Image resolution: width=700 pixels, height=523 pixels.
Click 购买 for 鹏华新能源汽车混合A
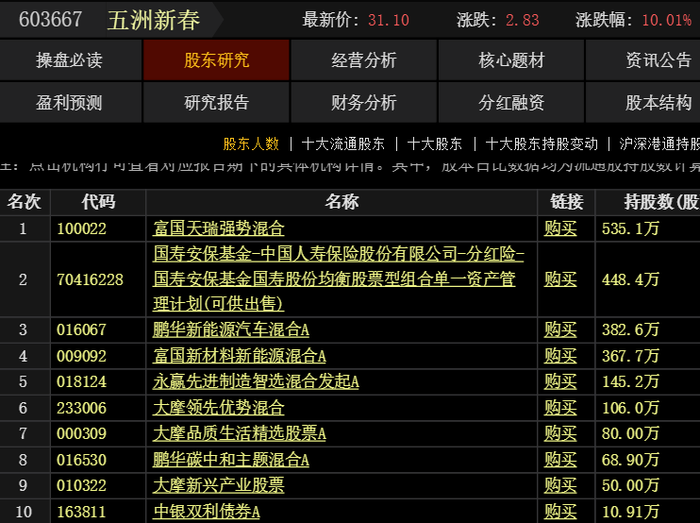560,330
